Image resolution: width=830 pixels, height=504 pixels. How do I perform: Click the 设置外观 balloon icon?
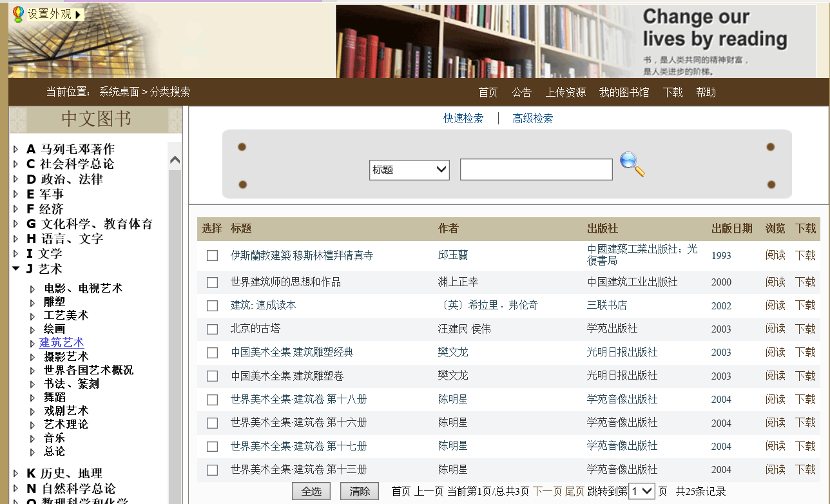(18, 14)
